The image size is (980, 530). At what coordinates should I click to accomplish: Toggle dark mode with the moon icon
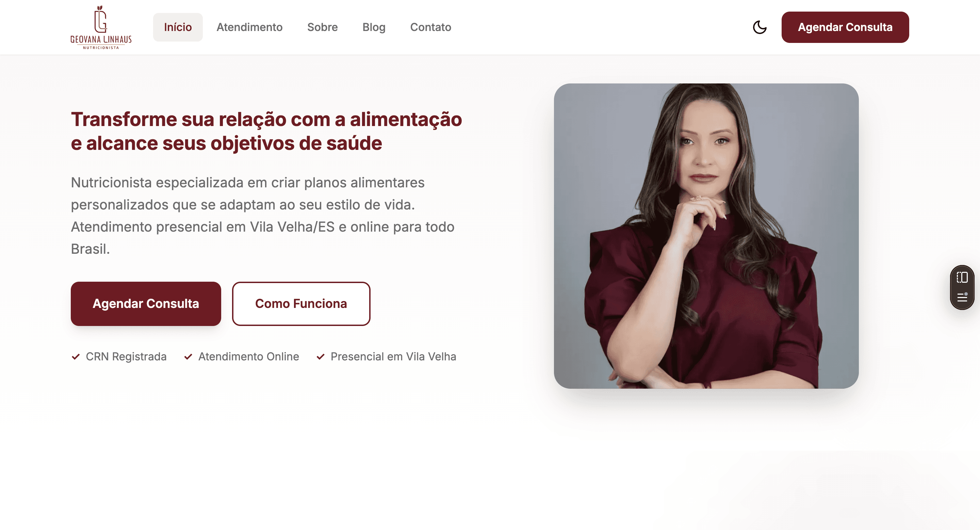pos(759,27)
